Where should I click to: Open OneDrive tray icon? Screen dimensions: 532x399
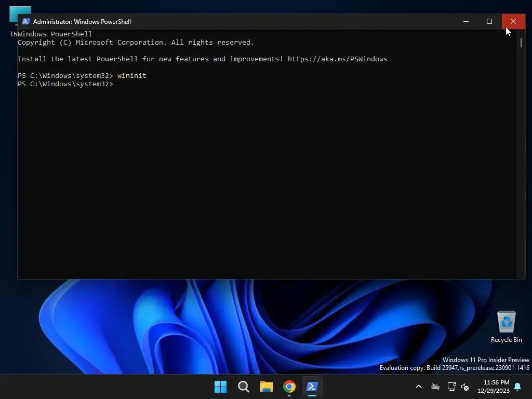tap(435, 387)
